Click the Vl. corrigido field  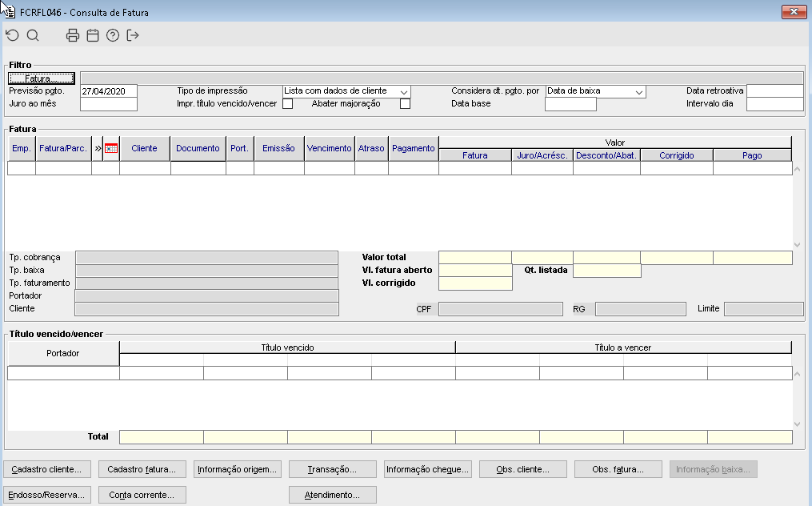pos(475,283)
